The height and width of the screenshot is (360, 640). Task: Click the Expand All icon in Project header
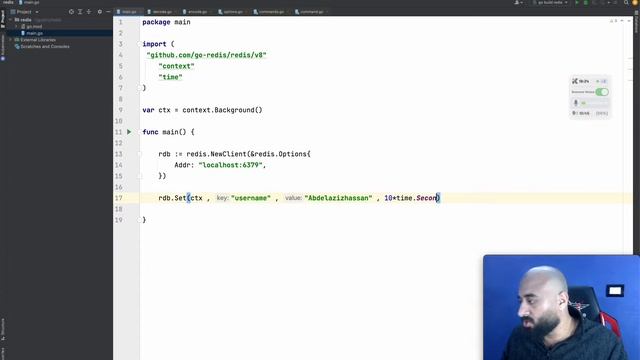[80, 12]
